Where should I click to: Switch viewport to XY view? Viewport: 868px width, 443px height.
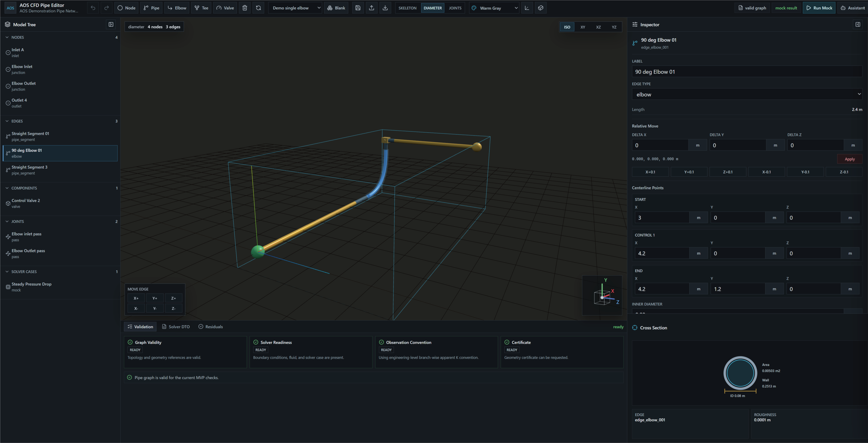(x=583, y=27)
